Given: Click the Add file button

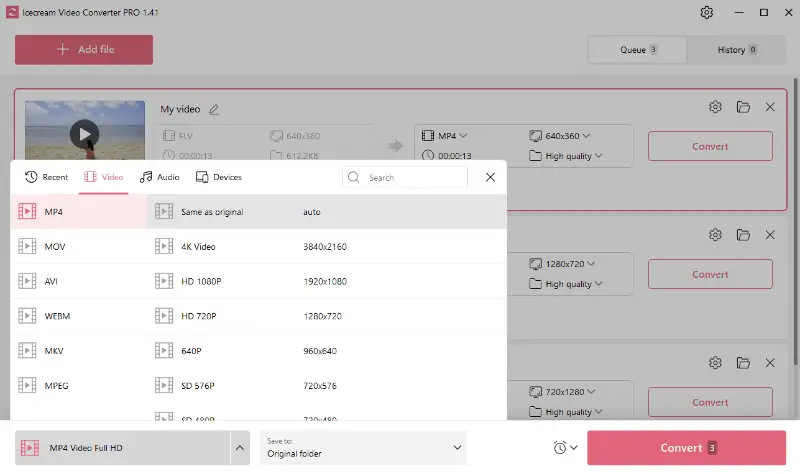Looking at the screenshot, I should 84,49.
